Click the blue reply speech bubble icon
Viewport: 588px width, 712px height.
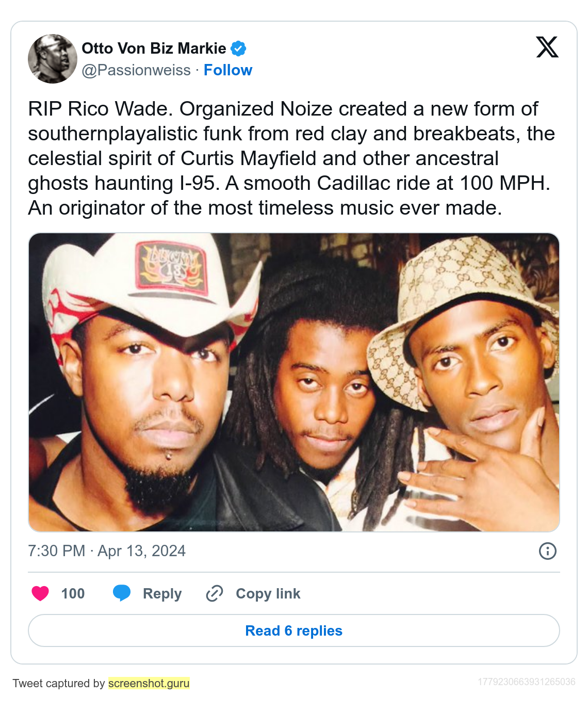122,593
